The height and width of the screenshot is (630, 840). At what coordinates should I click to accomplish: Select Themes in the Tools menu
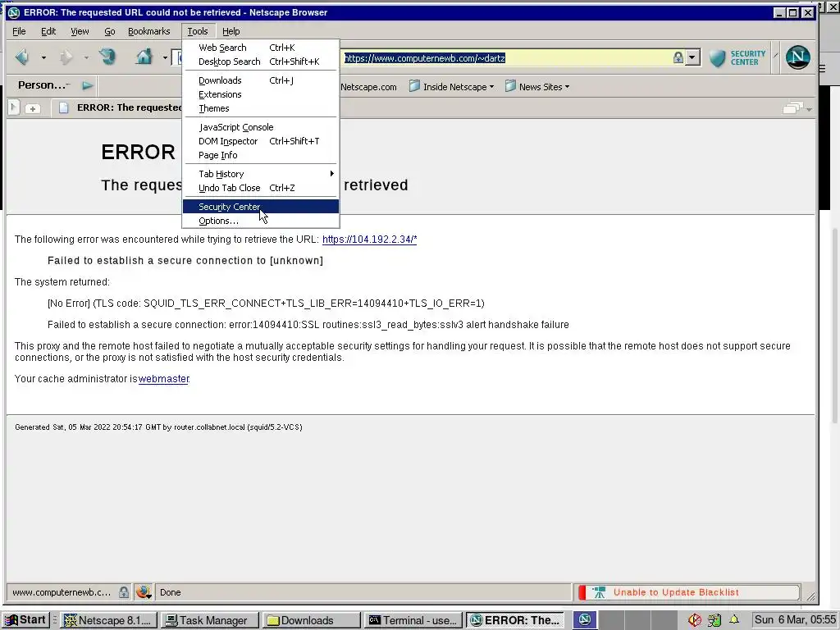coord(260,108)
